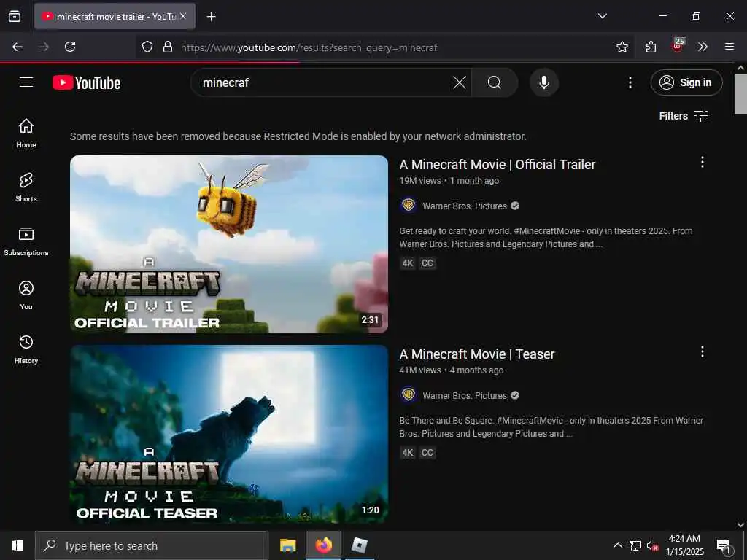The height and width of the screenshot is (560, 747).
Task: Open Subscriptions in the sidebar
Action: (x=26, y=241)
